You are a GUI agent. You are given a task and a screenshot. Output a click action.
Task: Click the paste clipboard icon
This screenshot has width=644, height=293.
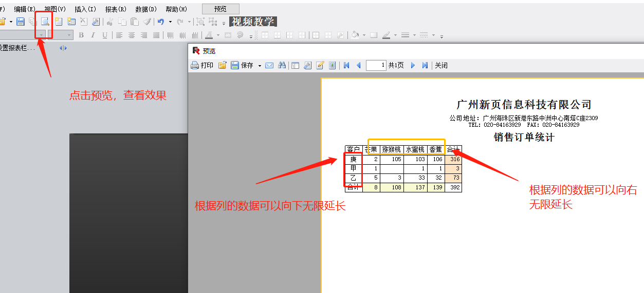tap(135, 22)
